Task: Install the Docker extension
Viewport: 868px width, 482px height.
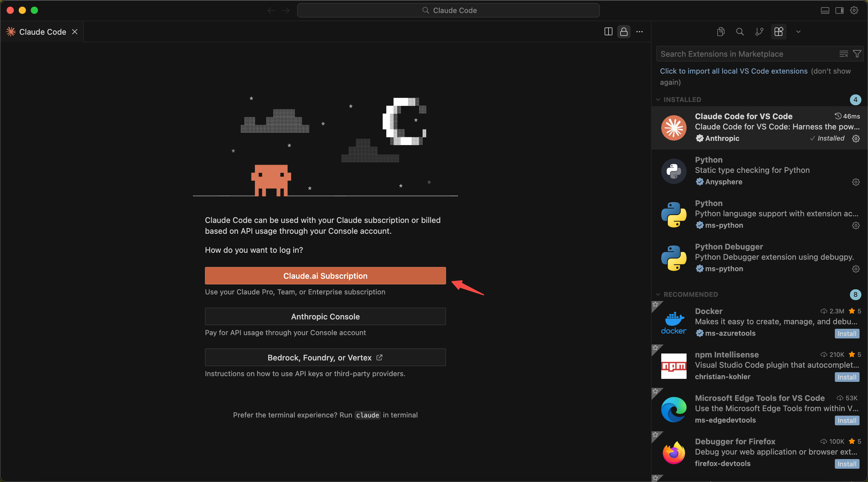Action: tap(847, 334)
